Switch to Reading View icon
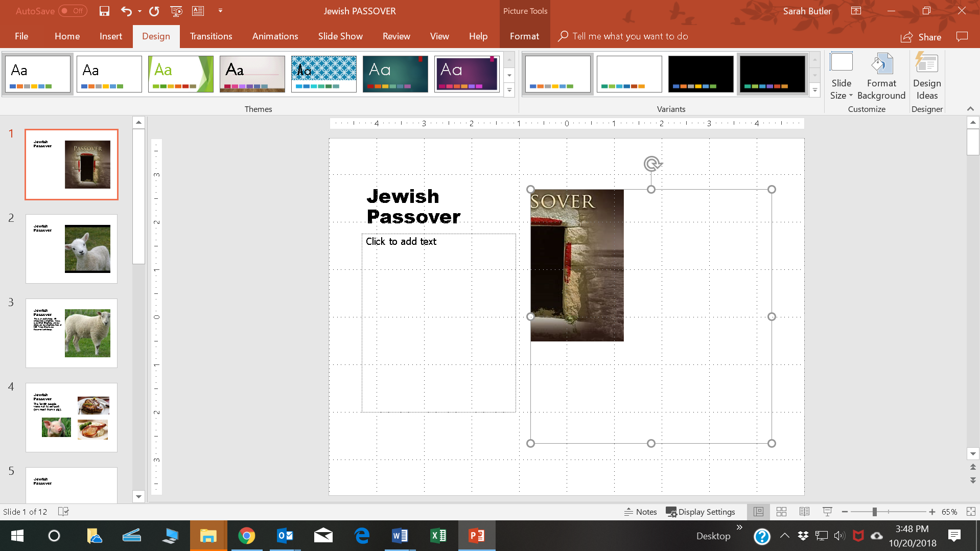The height and width of the screenshot is (551, 980). 804,512
